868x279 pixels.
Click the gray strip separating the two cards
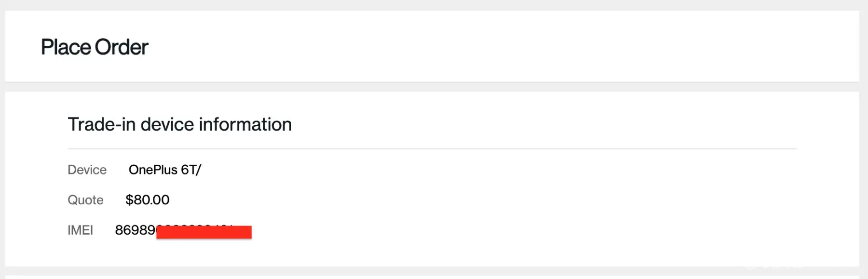(432, 87)
